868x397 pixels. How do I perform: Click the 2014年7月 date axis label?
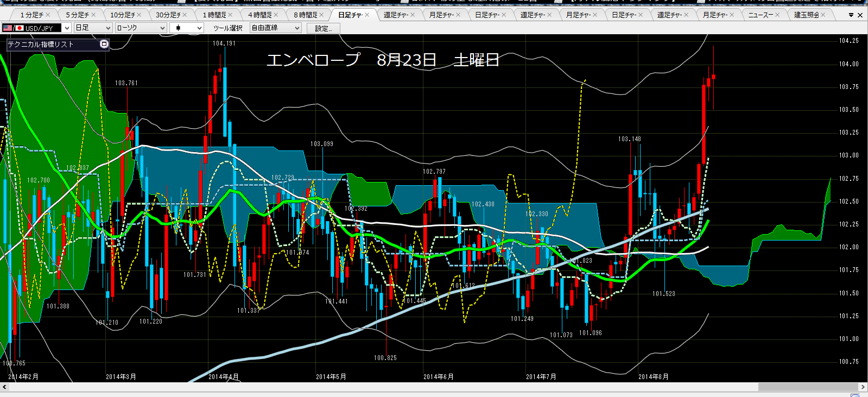click(x=541, y=377)
